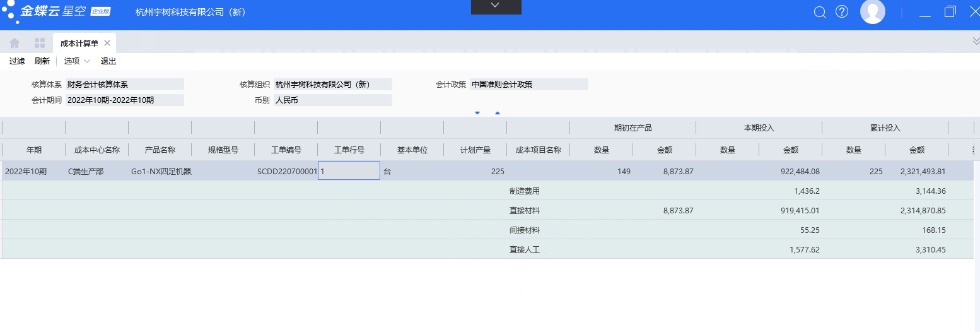Click the 刷新 toolbar button

click(x=42, y=61)
